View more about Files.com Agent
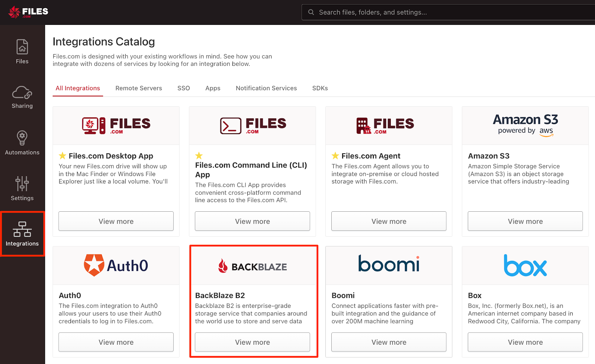595x364 pixels. [389, 221]
